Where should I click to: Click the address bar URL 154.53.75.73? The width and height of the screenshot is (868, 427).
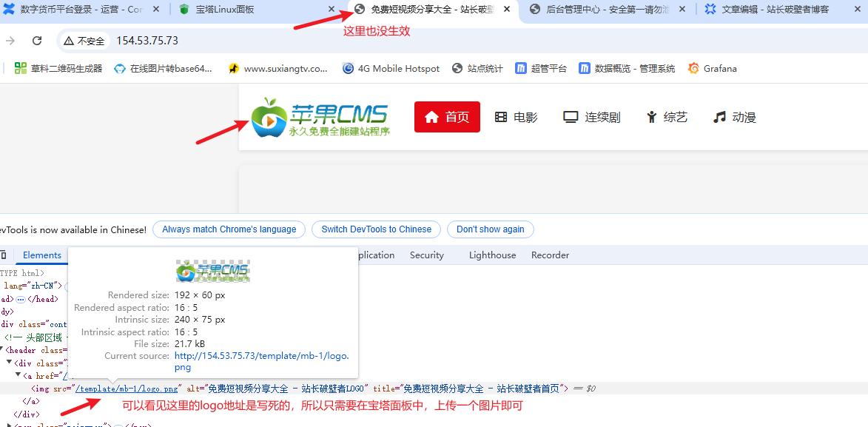coord(147,41)
